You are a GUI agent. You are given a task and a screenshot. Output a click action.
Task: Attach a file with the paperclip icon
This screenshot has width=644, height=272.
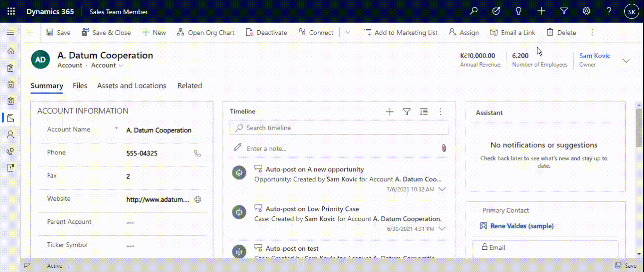444,148
